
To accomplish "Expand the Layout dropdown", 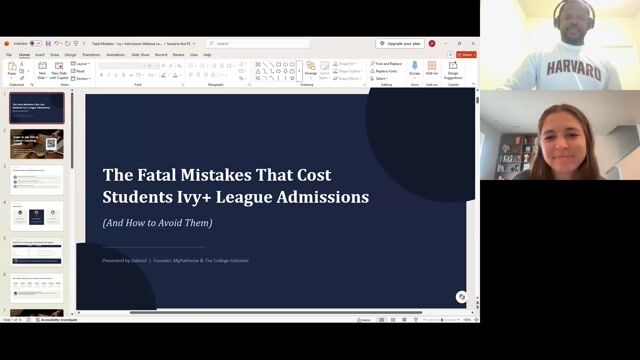I will [x=80, y=64].
